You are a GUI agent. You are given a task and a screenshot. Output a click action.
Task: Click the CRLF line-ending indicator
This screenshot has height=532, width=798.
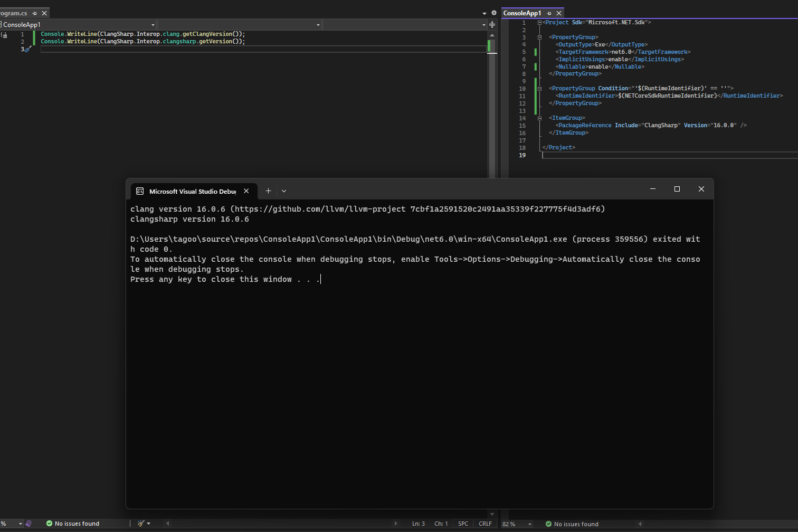tap(485, 523)
